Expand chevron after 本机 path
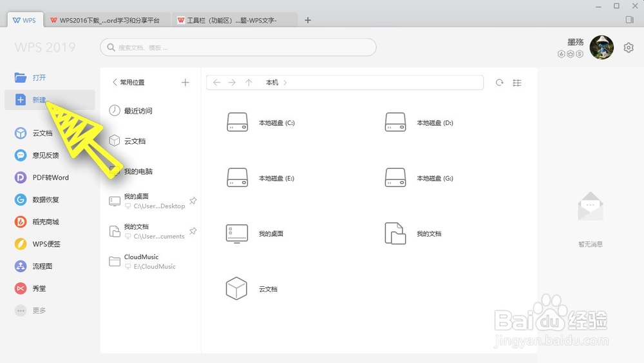Image resolution: width=644 pixels, height=363 pixels. coord(285,83)
